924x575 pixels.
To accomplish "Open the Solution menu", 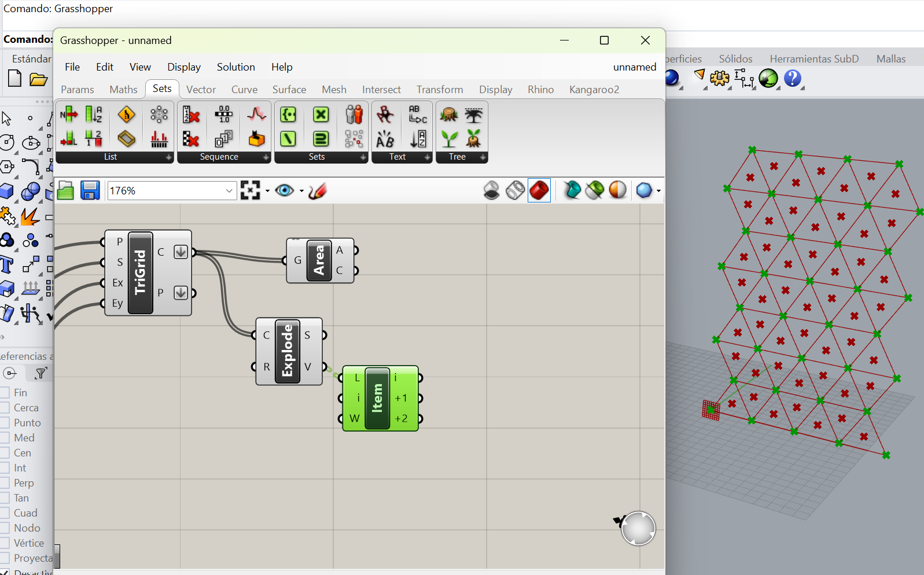I will coord(235,67).
